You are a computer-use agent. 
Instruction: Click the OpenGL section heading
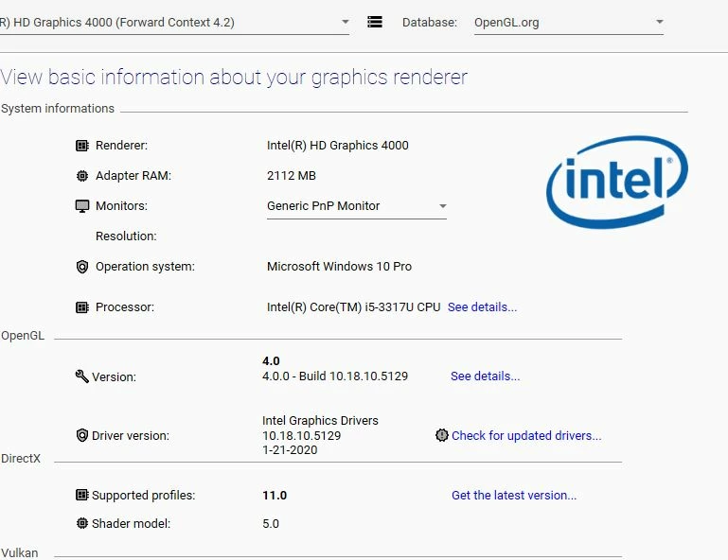tap(23, 336)
